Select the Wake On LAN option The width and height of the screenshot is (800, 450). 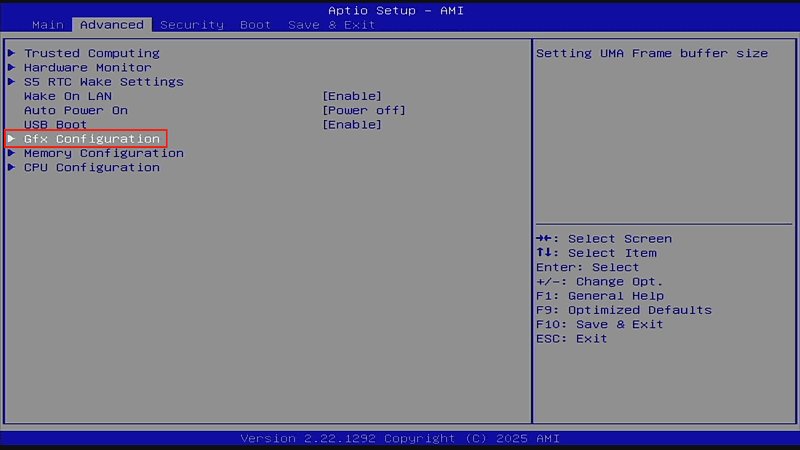(68, 96)
